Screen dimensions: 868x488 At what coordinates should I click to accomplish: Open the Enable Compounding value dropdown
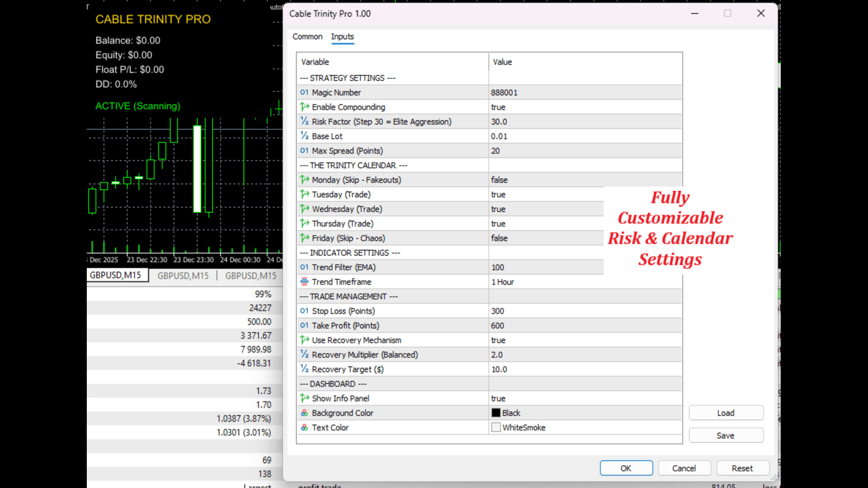[x=498, y=107]
